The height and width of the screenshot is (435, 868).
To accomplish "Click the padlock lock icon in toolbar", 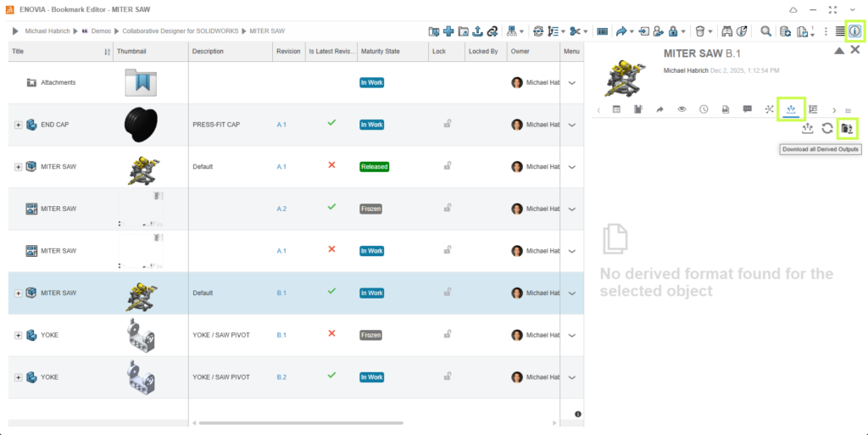I will (x=673, y=31).
